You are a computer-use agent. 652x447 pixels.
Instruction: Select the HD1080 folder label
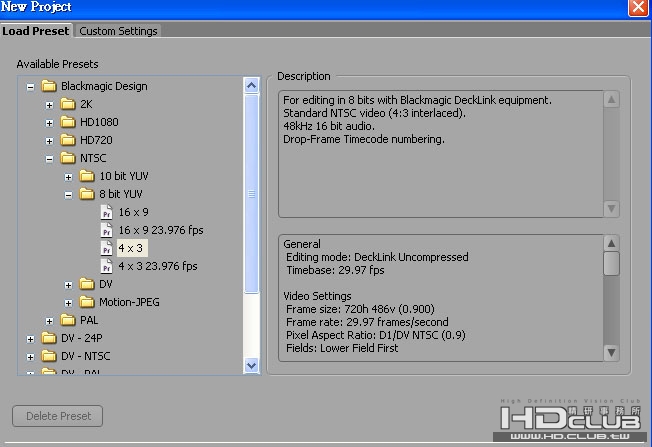[99, 122]
